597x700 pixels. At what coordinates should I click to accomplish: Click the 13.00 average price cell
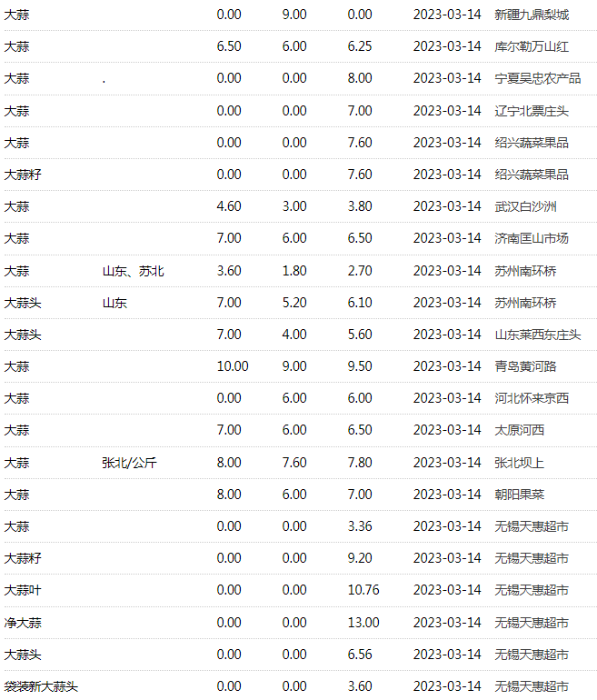363,623
